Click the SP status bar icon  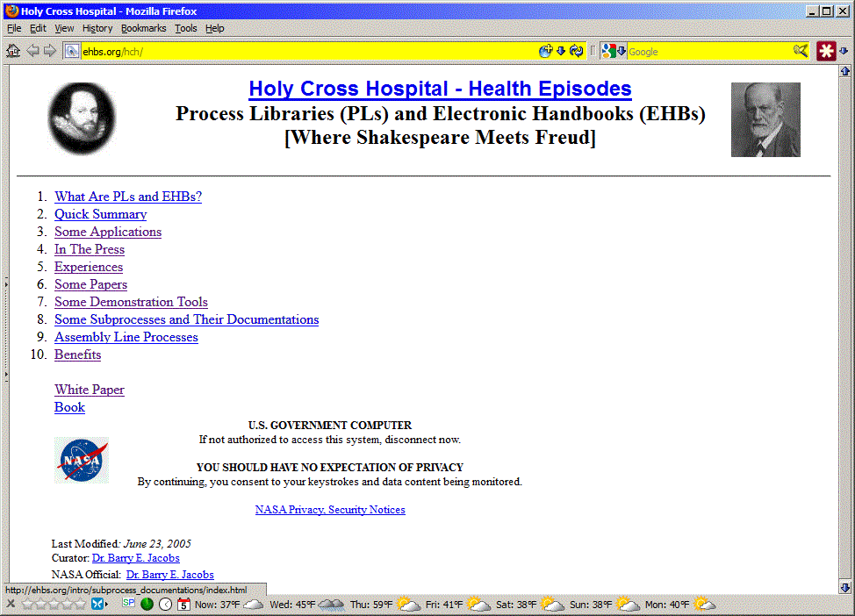point(129,603)
